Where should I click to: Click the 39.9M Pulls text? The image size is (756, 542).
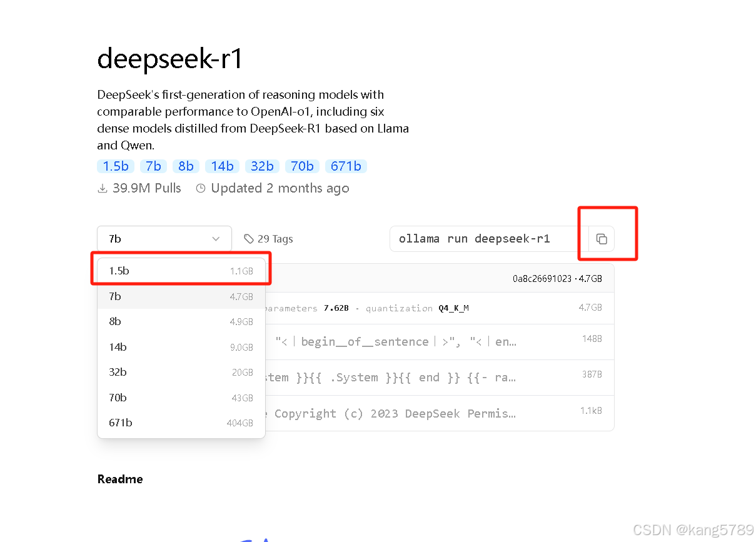tap(147, 188)
